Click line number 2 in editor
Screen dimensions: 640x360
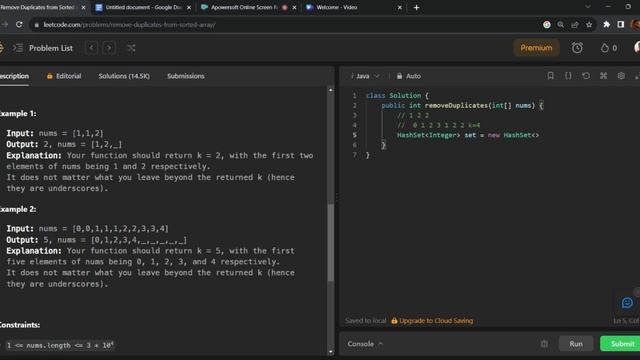pyautogui.click(x=354, y=105)
